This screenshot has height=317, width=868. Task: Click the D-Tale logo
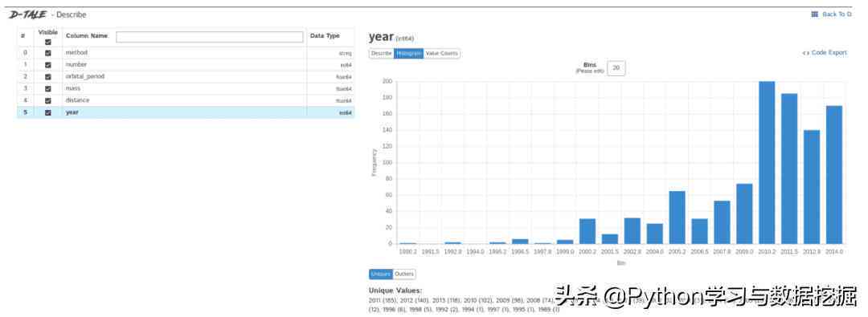(27, 14)
